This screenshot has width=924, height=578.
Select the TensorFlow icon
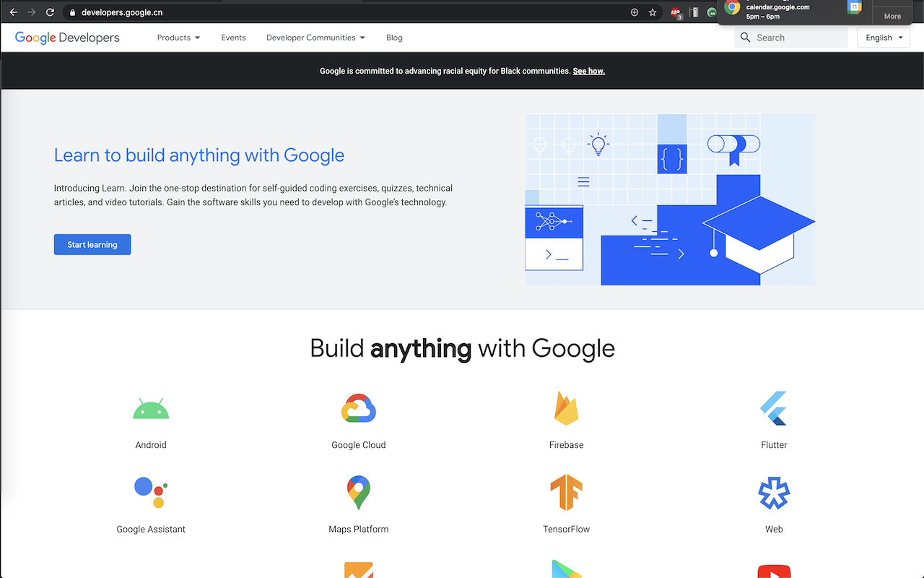coord(566,492)
